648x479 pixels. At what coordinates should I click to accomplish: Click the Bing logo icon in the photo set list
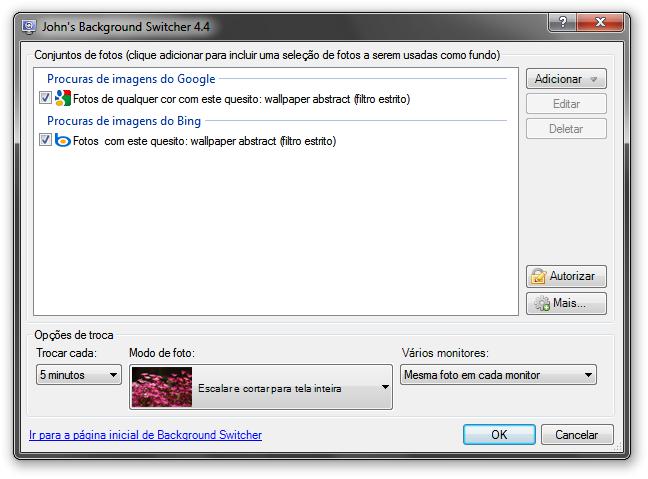(63, 141)
